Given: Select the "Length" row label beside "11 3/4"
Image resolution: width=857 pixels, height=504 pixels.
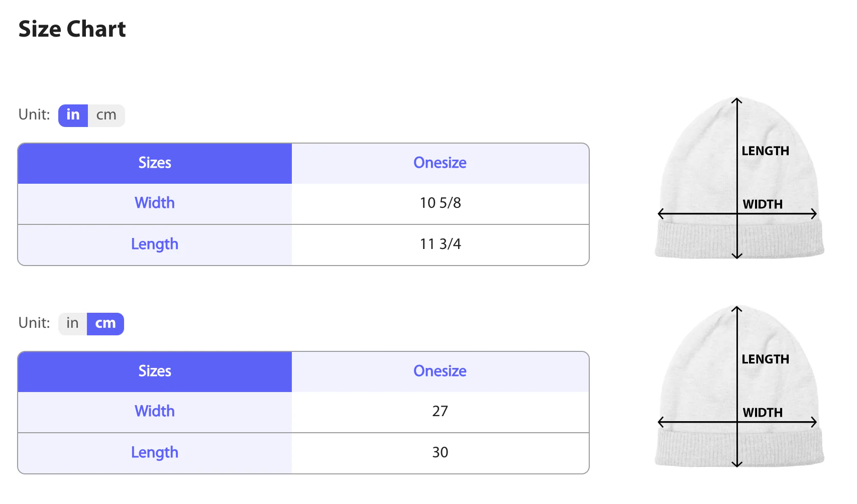Looking at the screenshot, I should click(155, 244).
